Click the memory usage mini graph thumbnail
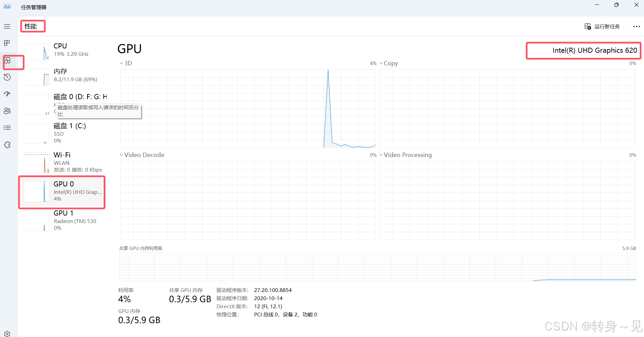 click(36, 77)
